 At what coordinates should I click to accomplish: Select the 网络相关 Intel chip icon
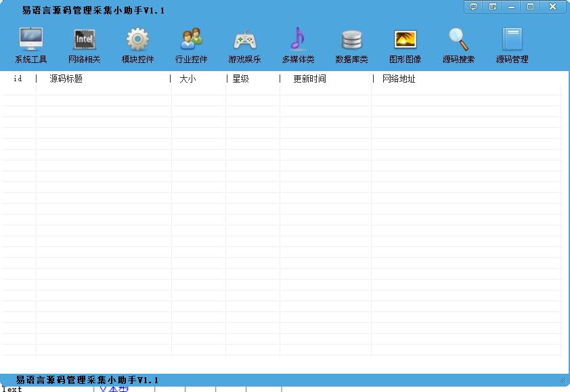click(85, 39)
